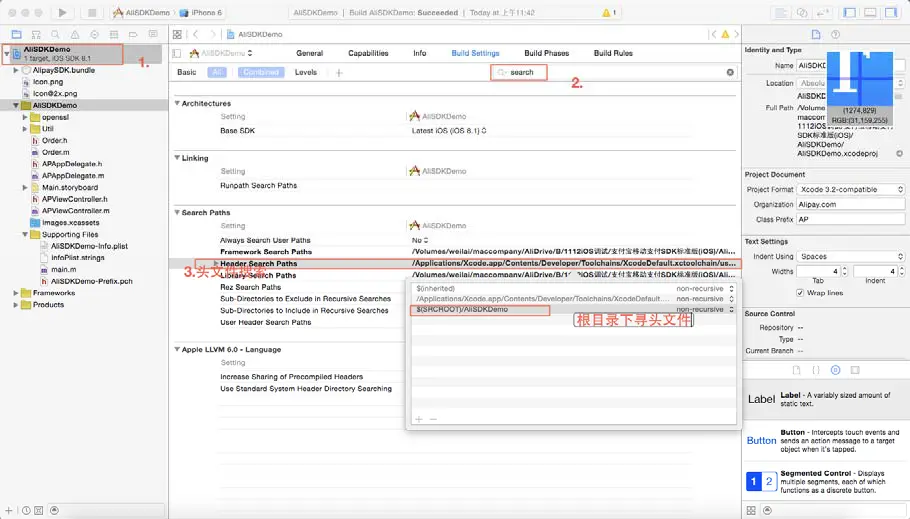Show the Quick Help inspector

[836, 34]
